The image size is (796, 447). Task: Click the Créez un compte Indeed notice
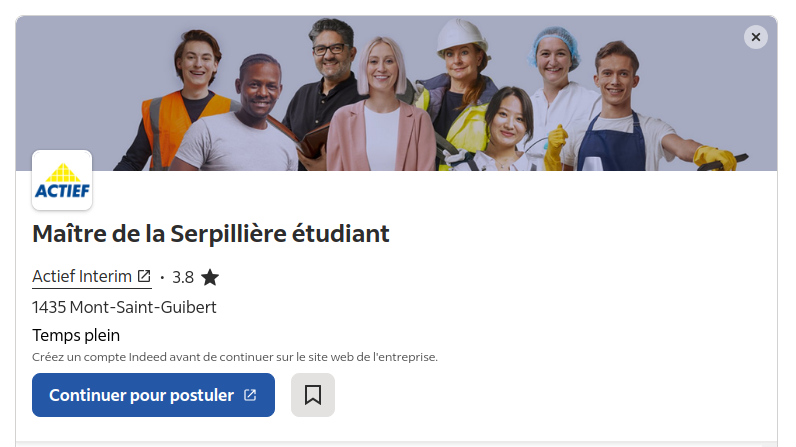pyautogui.click(x=235, y=357)
